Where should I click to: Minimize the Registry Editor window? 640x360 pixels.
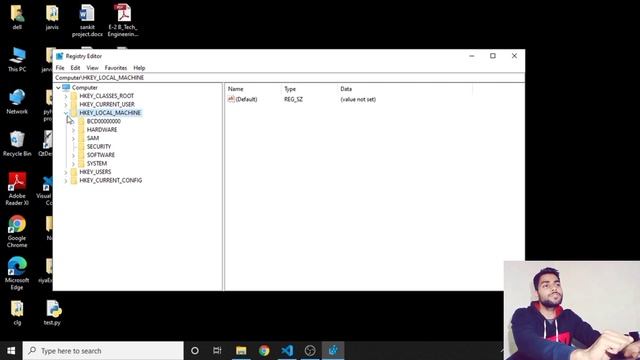[471, 56]
